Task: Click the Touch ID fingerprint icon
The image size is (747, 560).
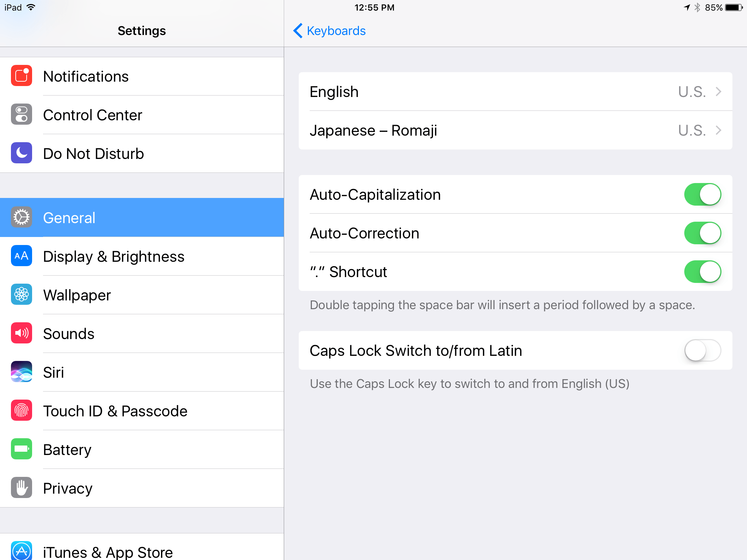Action: [21, 411]
